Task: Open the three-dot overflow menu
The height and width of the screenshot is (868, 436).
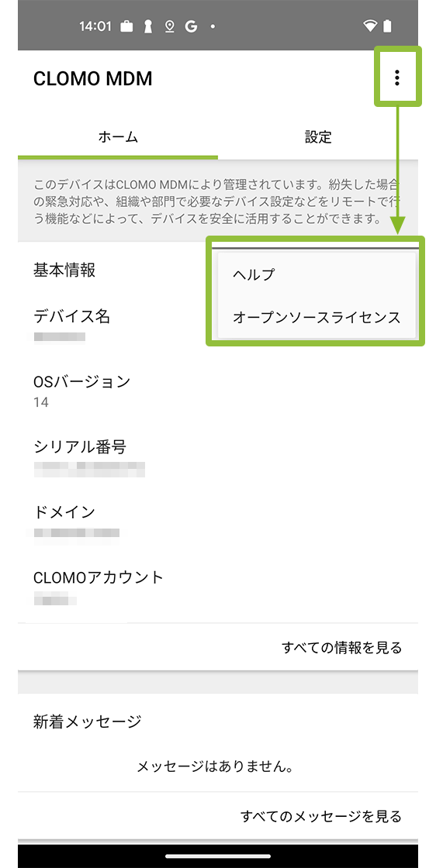Action: tap(396, 78)
